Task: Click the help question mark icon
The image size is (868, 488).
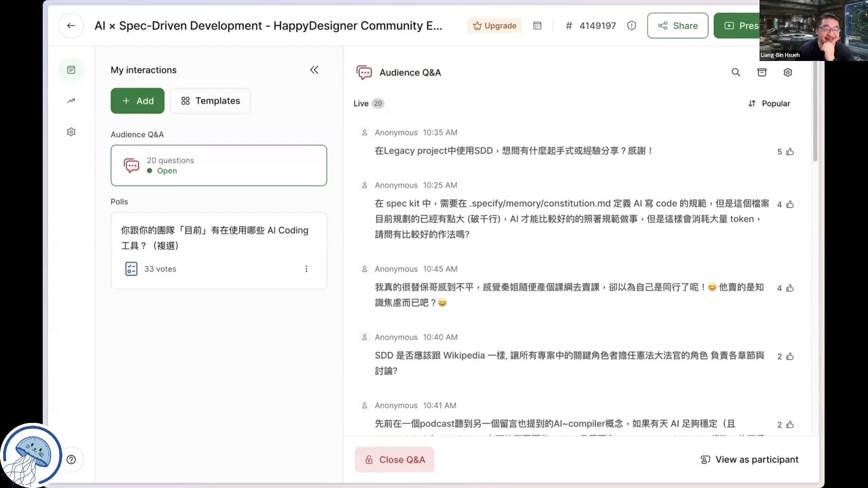Action: [71, 460]
